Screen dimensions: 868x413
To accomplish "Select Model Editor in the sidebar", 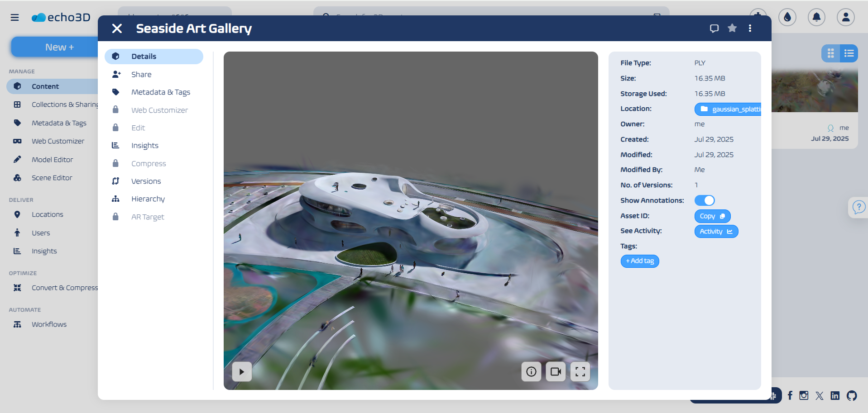I will click(x=52, y=159).
